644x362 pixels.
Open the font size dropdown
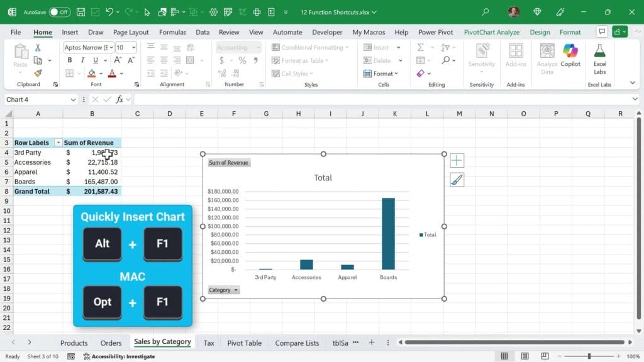click(x=133, y=47)
